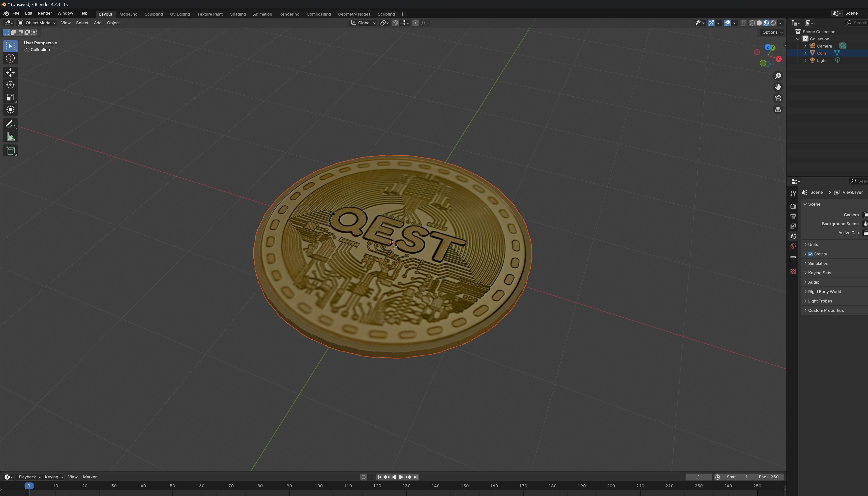Select the Cursor tool in toolbar
Screen dimensions: 868x496
10,58
